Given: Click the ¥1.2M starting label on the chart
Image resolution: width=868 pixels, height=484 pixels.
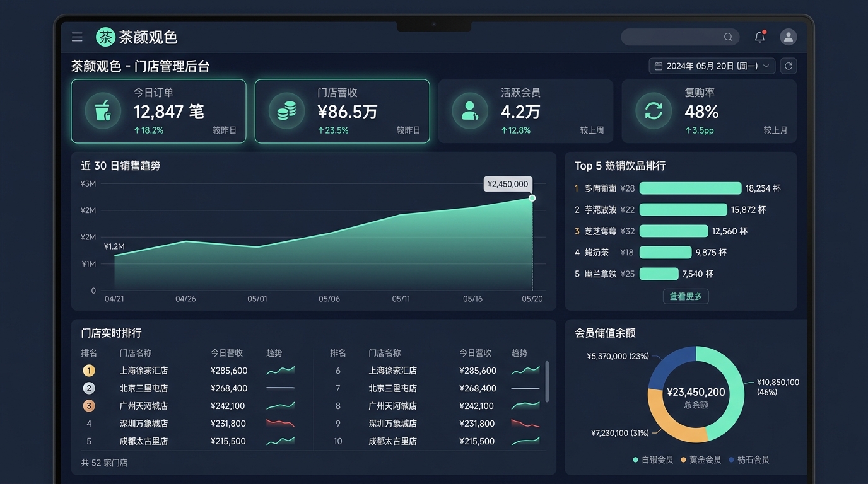Looking at the screenshot, I should point(114,246).
